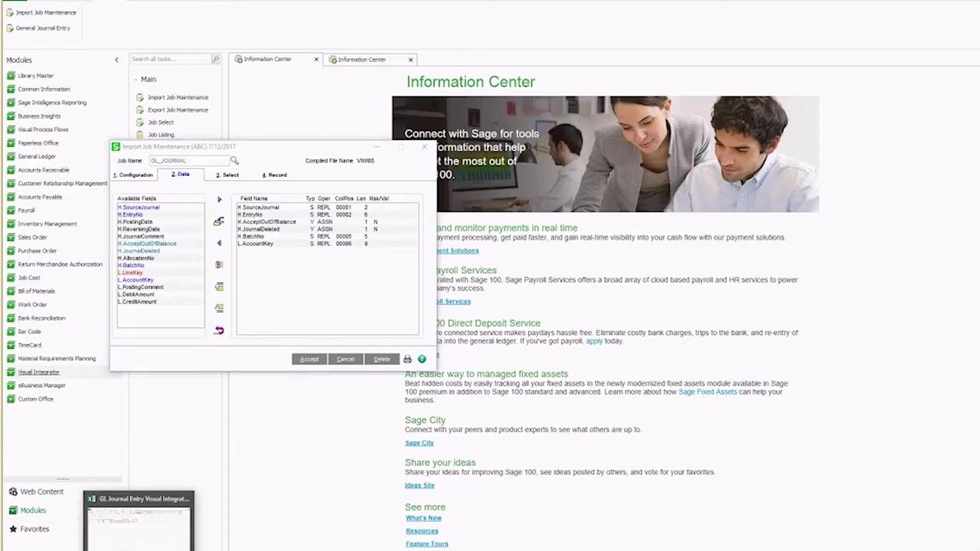Screen dimensions: 980x551
Task: Click the Cancel button
Action: click(345, 359)
